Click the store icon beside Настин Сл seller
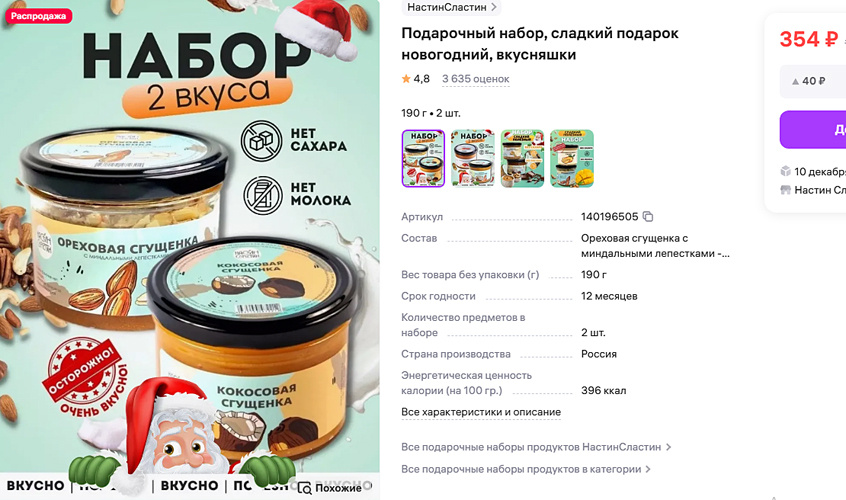846x500 pixels. [x=786, y=190]
